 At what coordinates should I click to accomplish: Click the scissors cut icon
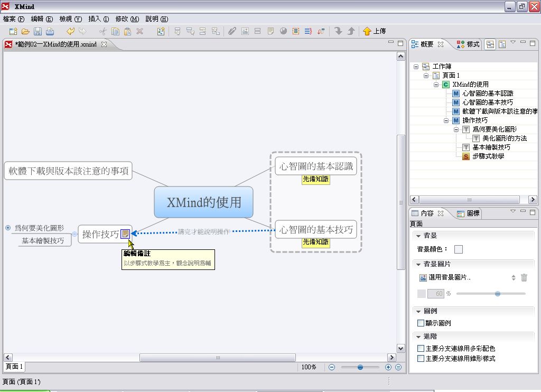[103, 31]
